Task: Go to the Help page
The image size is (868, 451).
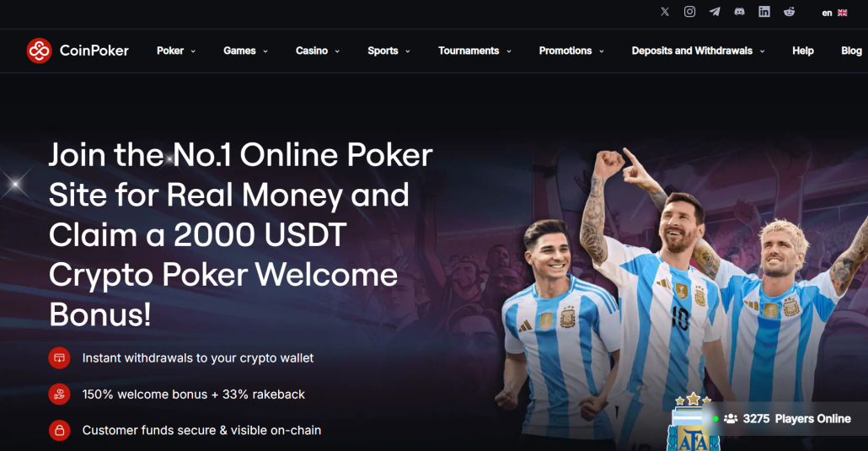Action: (x=802, y=51)
